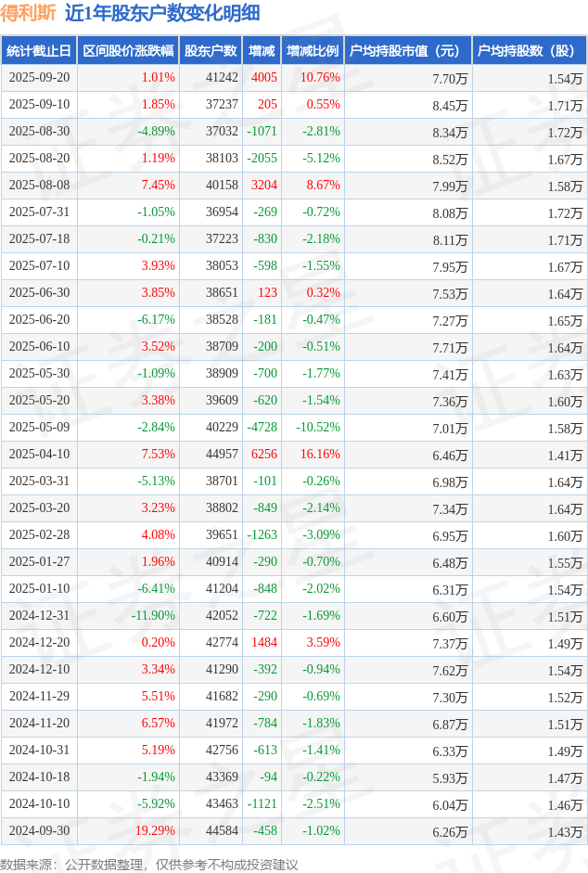Select the 8.52万 average holding value cell
Viewport: 588px width, 873px height.
pyautogui.click(x=450, y=159)
